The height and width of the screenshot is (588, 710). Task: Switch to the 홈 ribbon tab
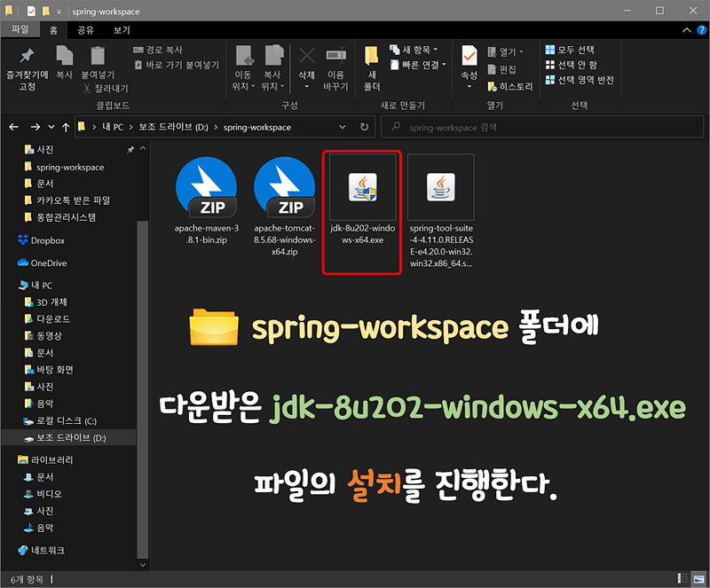click(53, 30)
